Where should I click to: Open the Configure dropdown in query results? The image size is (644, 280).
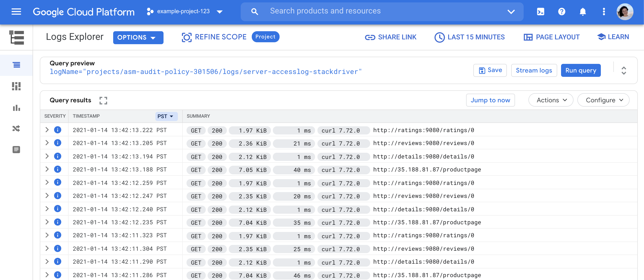(x=603, y=100)
